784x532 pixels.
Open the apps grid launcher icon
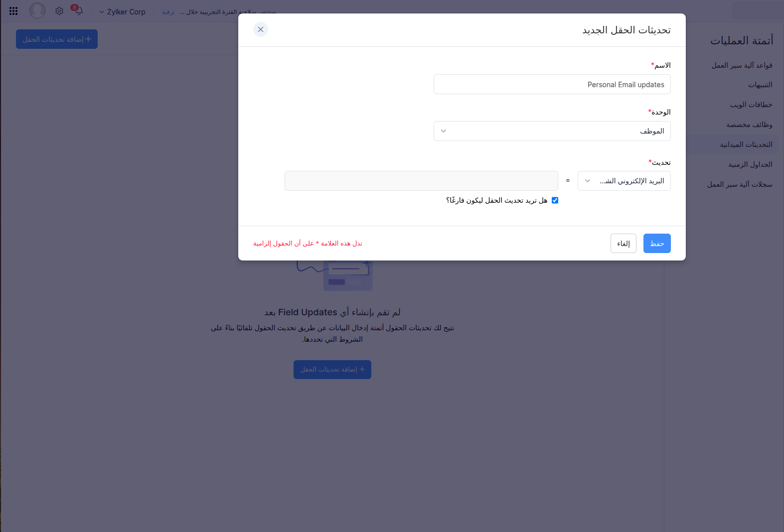click(13, 11)
